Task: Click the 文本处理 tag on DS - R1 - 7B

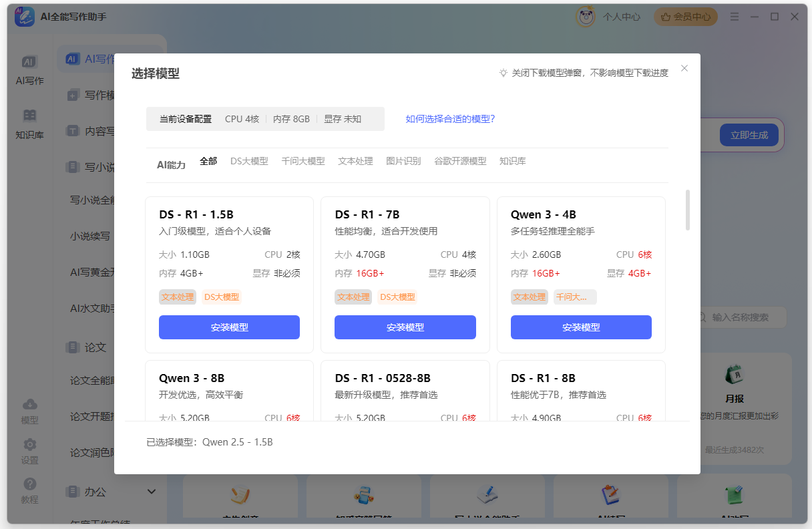Action: 353,297
